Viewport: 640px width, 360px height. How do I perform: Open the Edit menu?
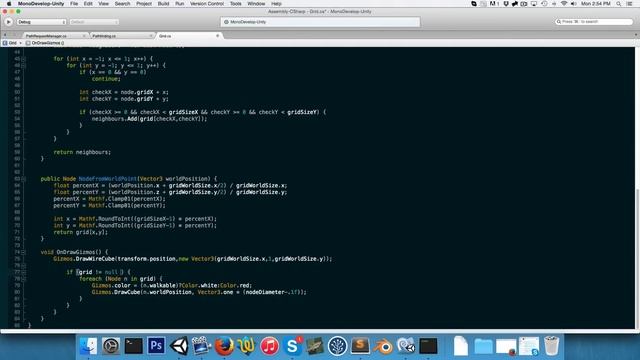(88, 4)
